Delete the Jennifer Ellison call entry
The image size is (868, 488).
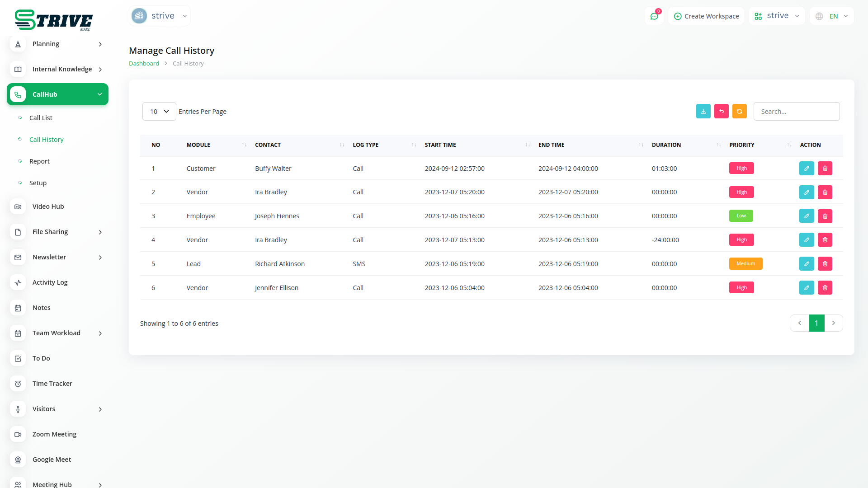(x=825, y=287)
